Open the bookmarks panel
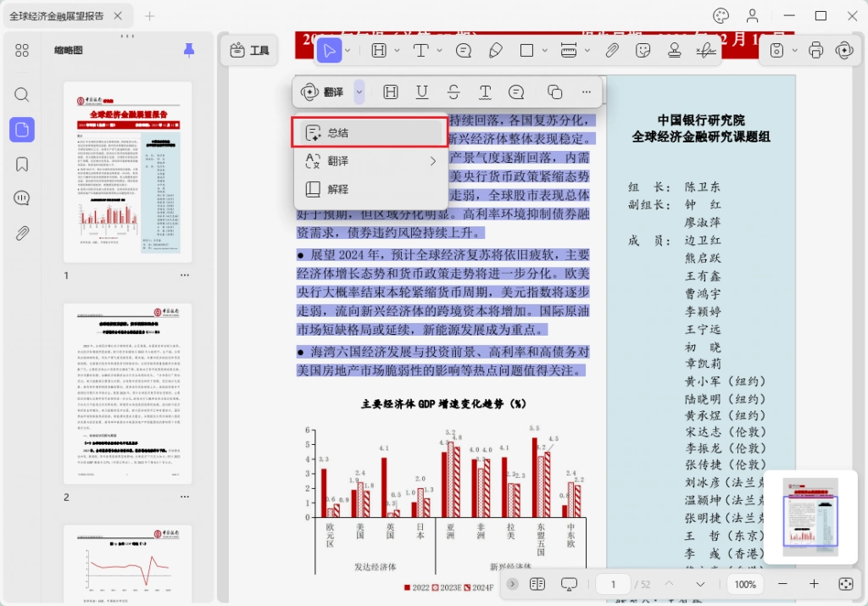 [x=22, y=164]
